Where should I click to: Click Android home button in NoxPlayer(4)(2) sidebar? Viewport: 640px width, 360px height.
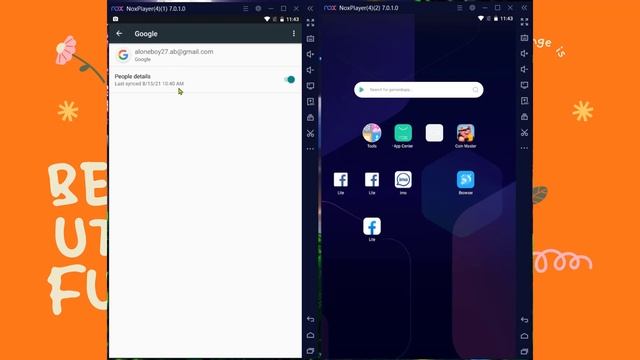(x=524, y=336)
